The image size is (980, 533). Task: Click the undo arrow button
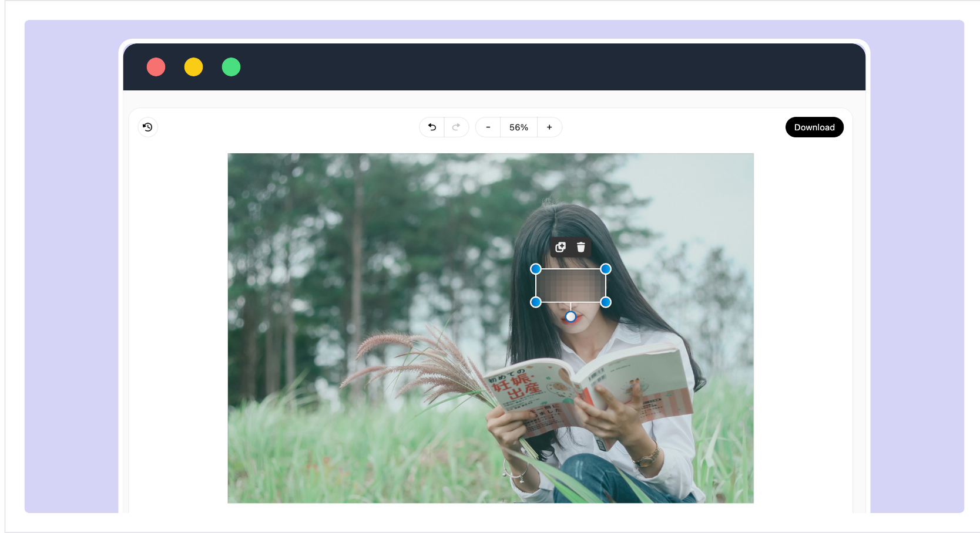click(432, 127)
